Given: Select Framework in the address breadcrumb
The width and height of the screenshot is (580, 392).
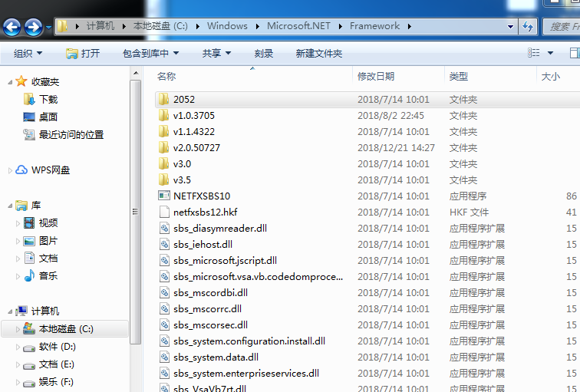Looking at the screenshot, I should (x=374, y=26).
